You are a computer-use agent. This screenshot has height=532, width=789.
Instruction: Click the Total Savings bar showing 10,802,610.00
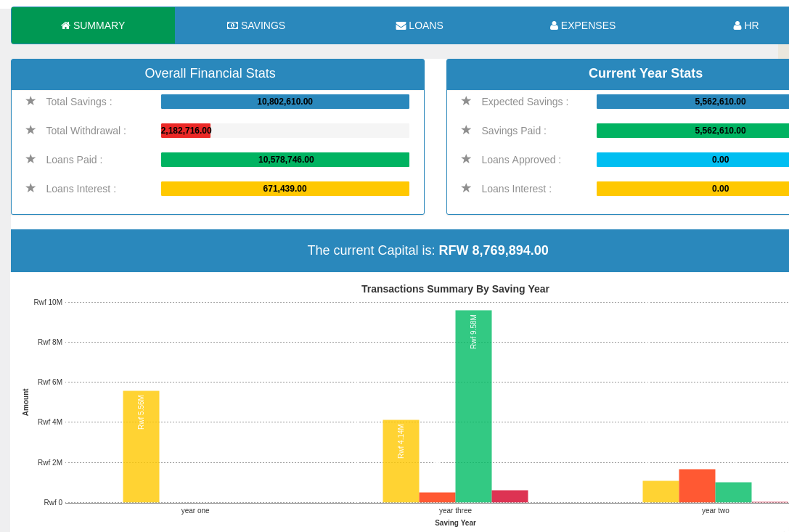point(285,102)
